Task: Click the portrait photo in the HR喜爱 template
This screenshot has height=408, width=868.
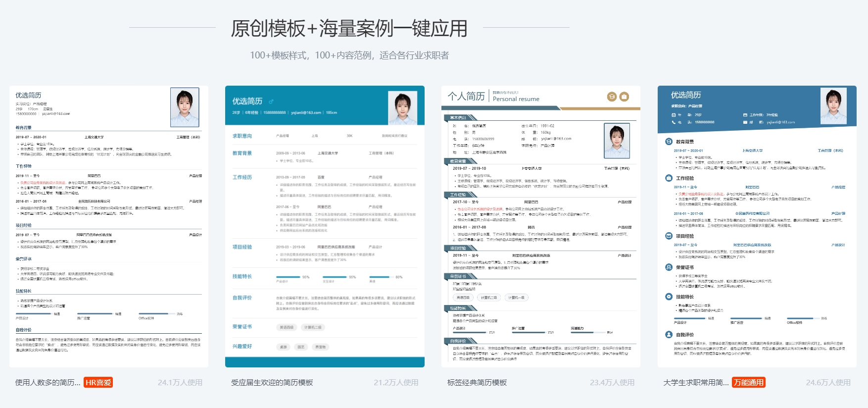Action: (185, 107)
